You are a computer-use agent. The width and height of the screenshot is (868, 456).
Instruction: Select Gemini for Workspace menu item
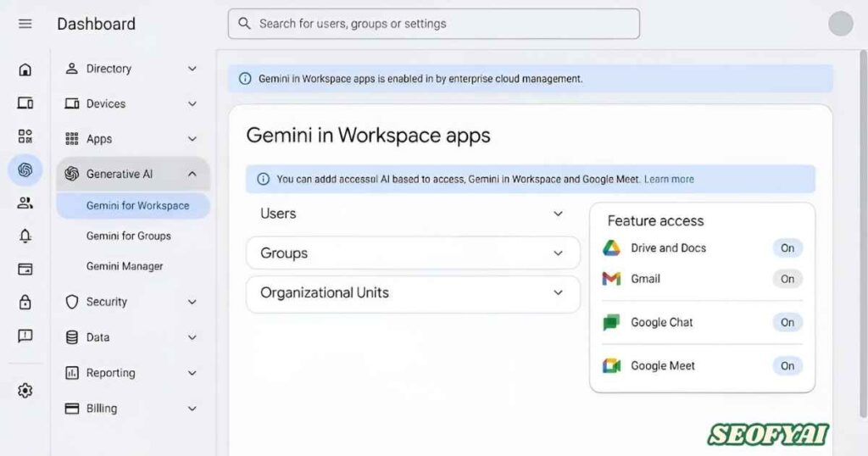(133, 205)
